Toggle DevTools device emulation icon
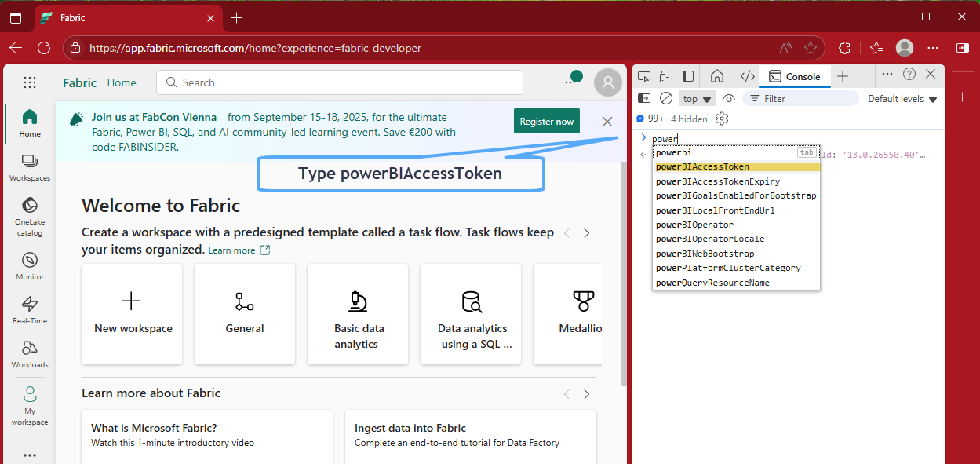Screen dimensions: 980x464 pos(666,76)
